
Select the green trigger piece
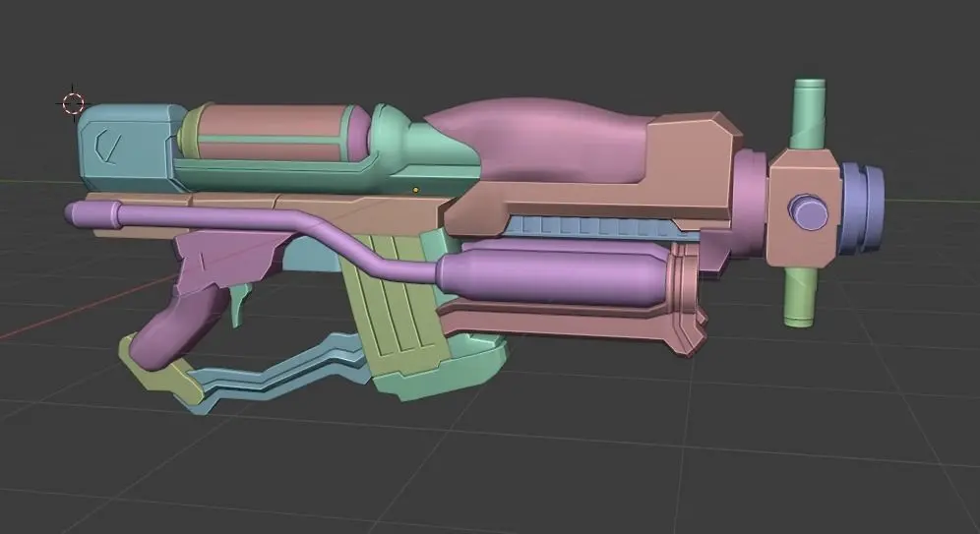coord(241,304)
